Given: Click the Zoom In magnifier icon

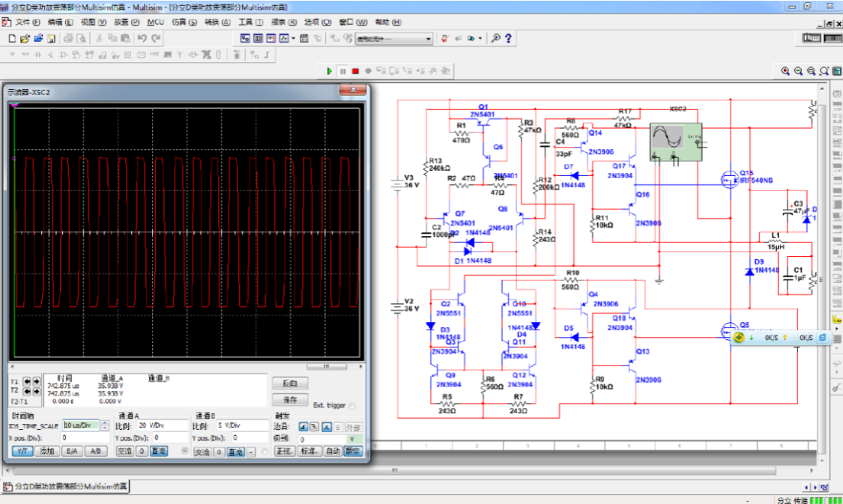Looking at the screenshot, I should (x=785, y=71).
